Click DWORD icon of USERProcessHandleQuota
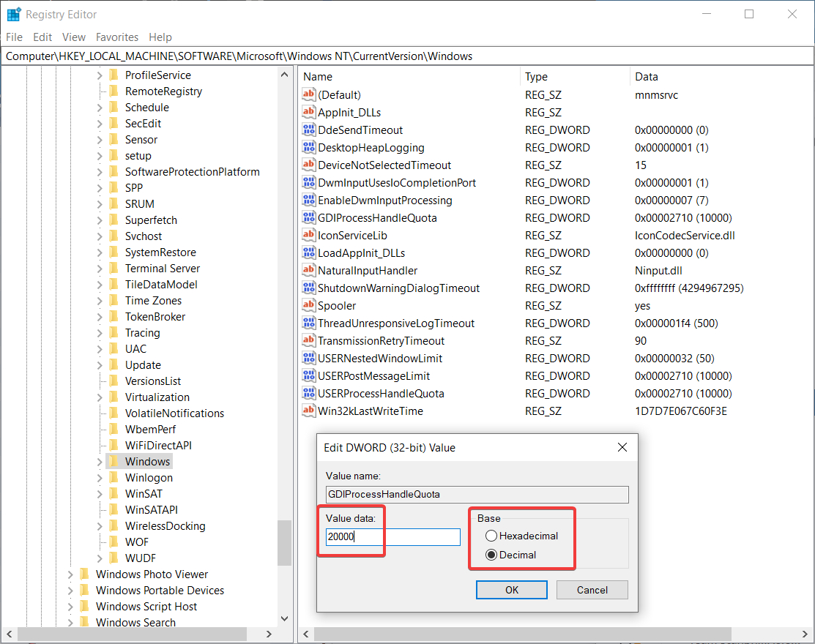The image size is (815, 644). [x=309, y=393]
